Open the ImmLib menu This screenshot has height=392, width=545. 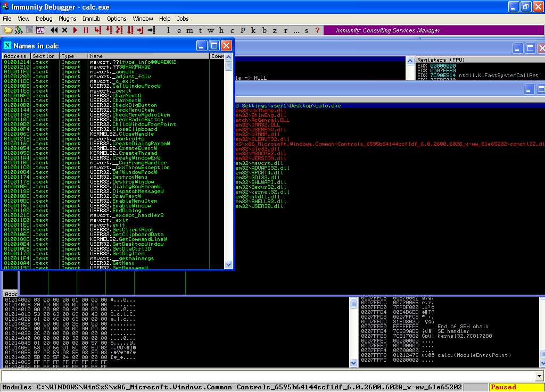coord(92,19)
